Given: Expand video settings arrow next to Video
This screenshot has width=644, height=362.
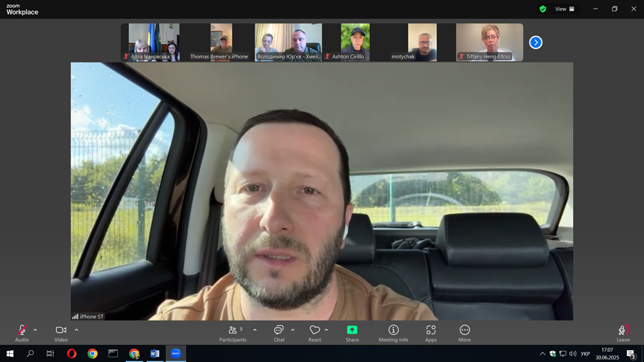Looking at the screenshot, I should pyautogui.click(x=76, y=330).
